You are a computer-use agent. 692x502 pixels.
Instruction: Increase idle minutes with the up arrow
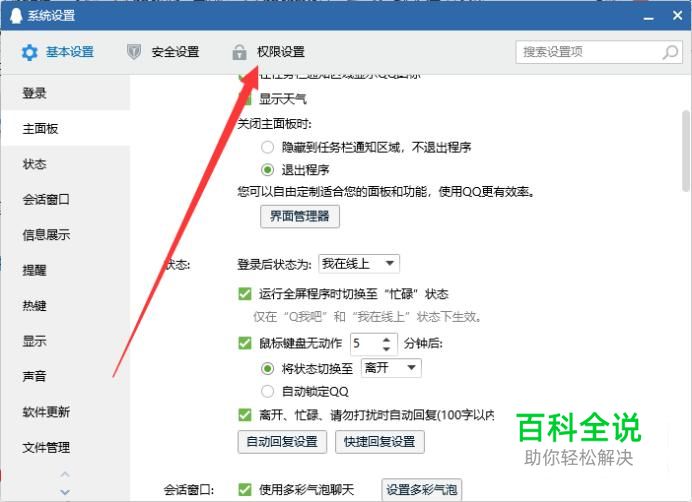387,339
